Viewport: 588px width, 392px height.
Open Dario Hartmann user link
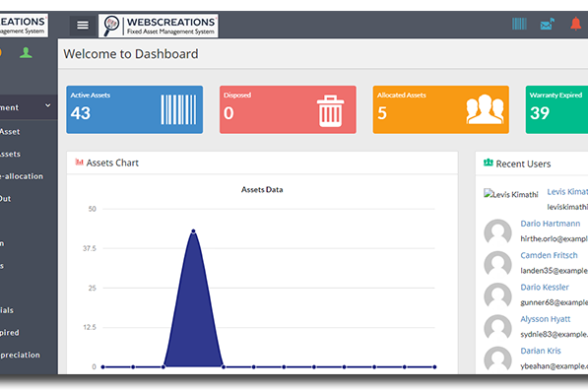(x=551, y=224)
